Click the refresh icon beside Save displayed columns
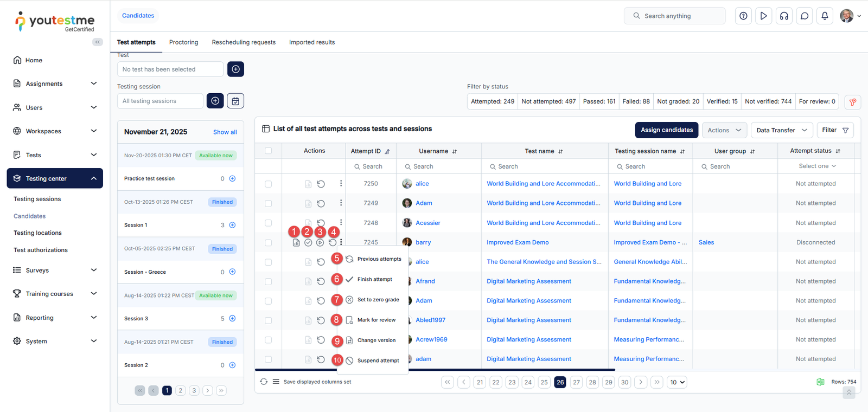 [264, 382]
